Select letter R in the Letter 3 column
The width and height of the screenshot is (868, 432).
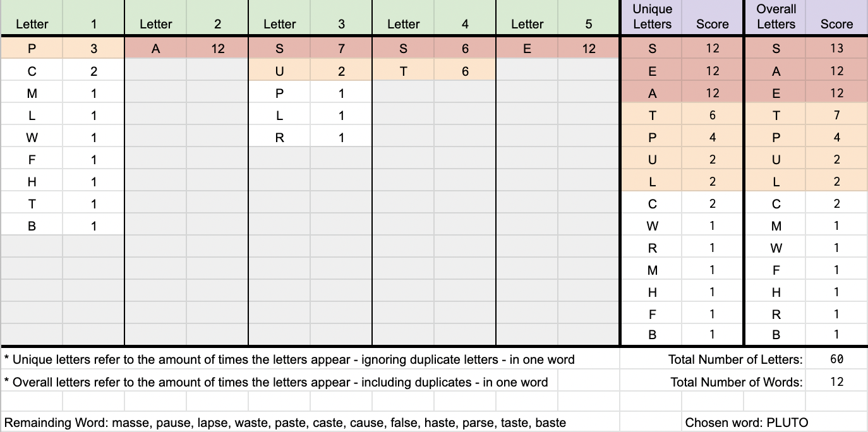pyautogui.click(x=279, y=137)
